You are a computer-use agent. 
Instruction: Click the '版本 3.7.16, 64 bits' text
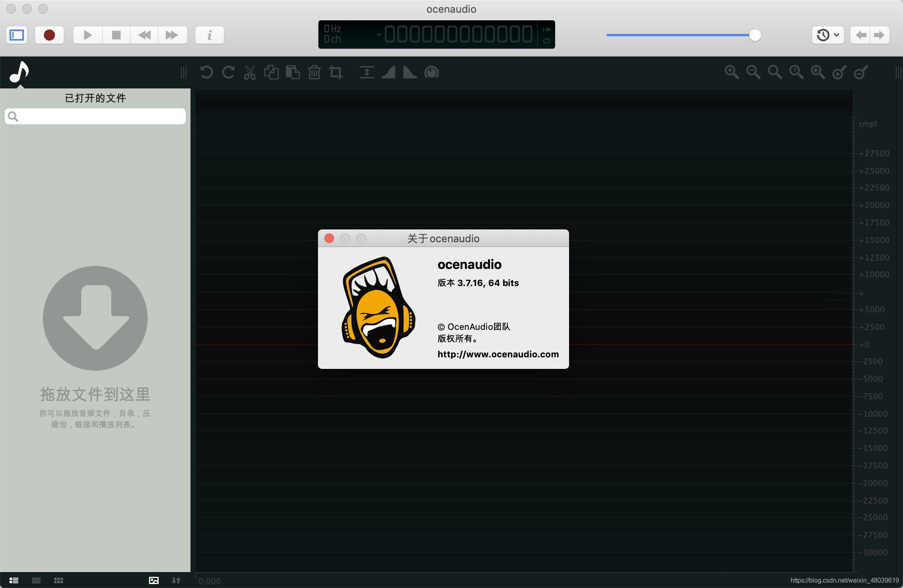pos(478,283)
